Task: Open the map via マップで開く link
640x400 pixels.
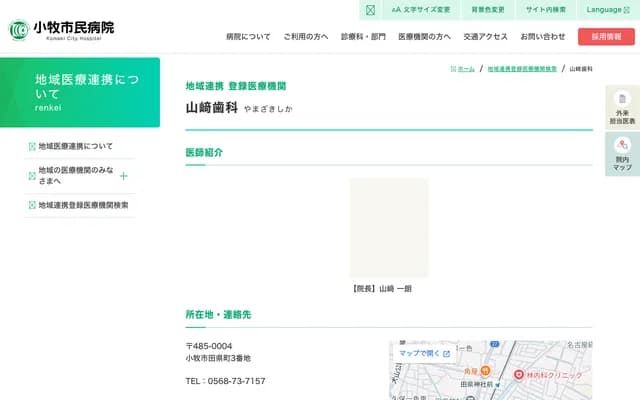Action: [x=424, y=353]
